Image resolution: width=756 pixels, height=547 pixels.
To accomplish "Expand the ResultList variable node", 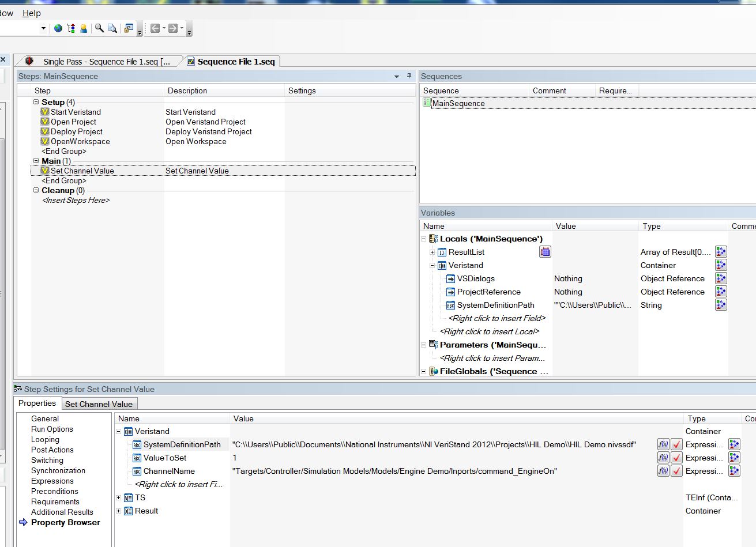I will click(432, 252).
